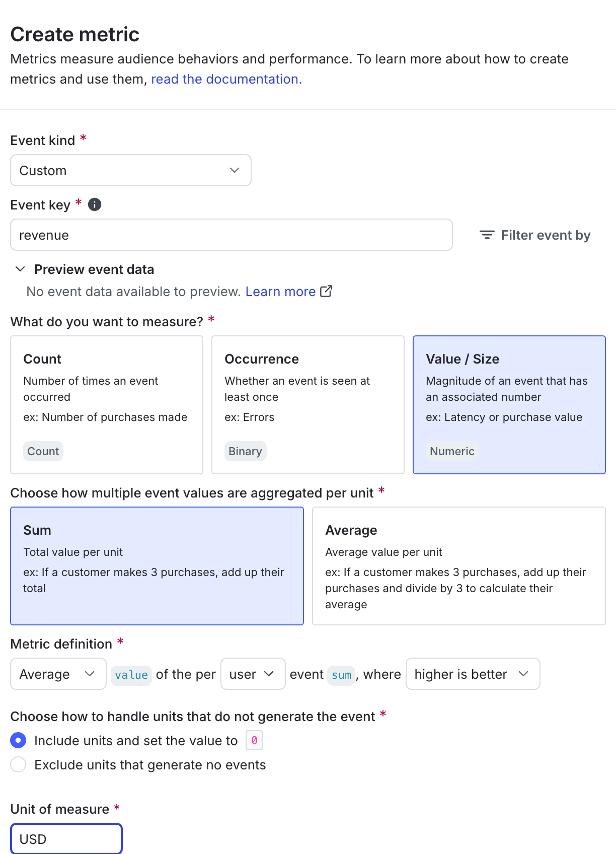This screenshot has height=854, width=616.
Task: Select the Average aggregation option
Action: pyautogui.click(x=458, y=566)
